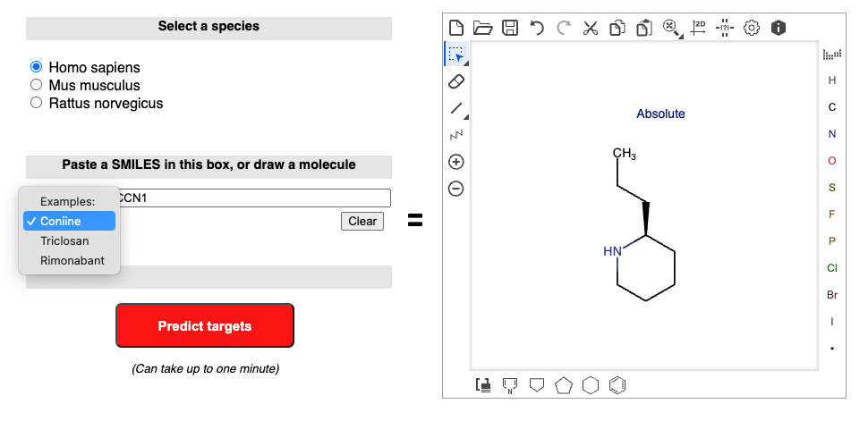The width and height of the screenshot is (868, 421).
Task: Select Mus musculus radio button
Action: coord(37,85)
